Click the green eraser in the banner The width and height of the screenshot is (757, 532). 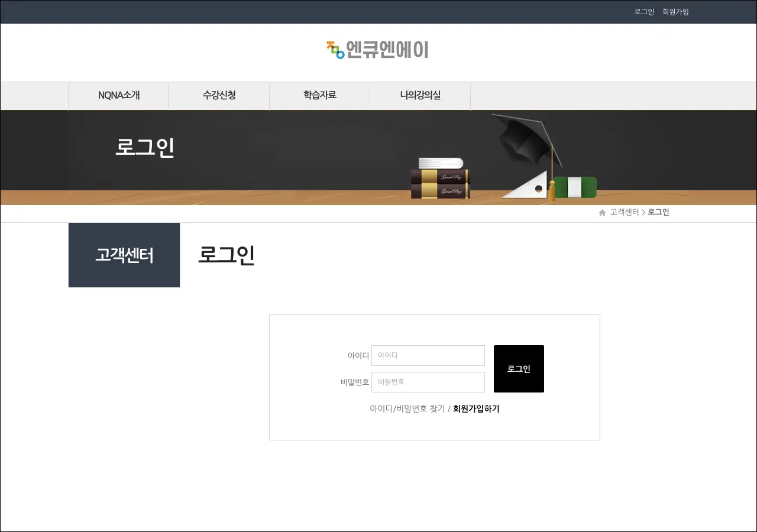(x=575, y=187)
